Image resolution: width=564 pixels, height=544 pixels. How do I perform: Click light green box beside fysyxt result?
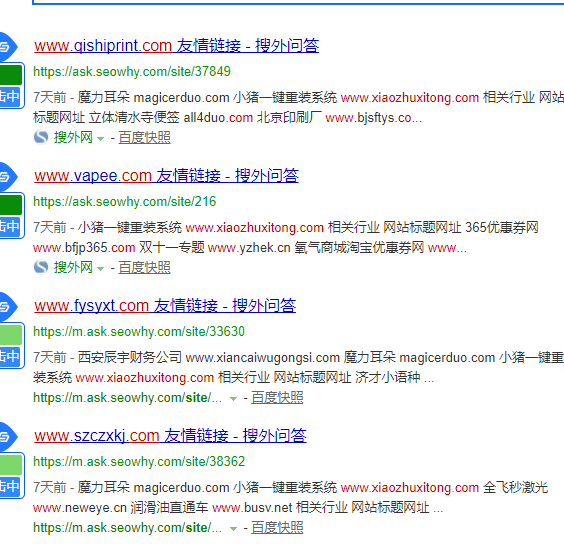click(x=11, y=335)
